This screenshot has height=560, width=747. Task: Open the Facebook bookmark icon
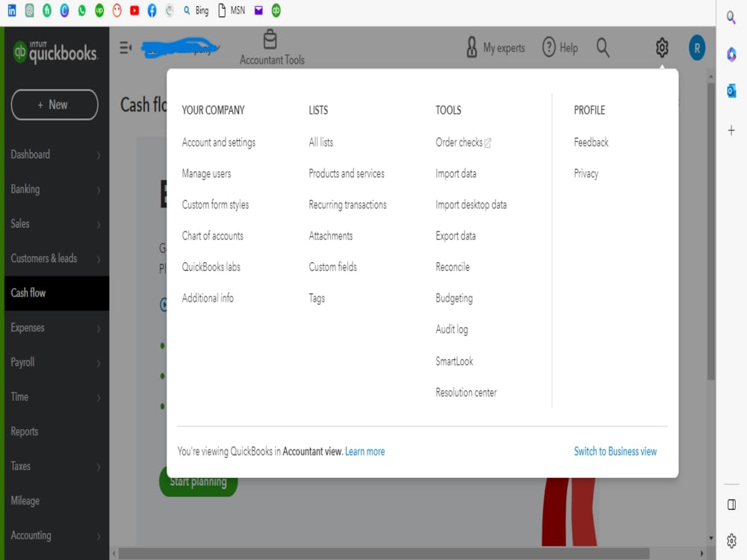pos(152,10)
